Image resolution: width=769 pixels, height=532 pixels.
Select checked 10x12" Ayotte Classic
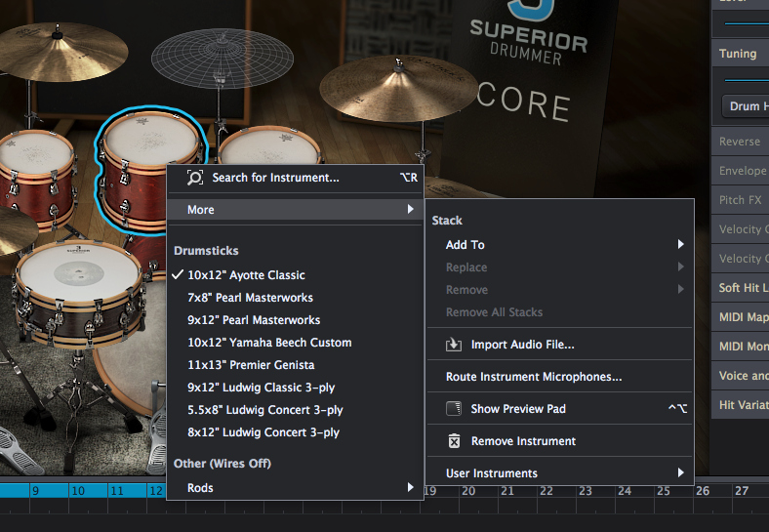pos(296,275)
